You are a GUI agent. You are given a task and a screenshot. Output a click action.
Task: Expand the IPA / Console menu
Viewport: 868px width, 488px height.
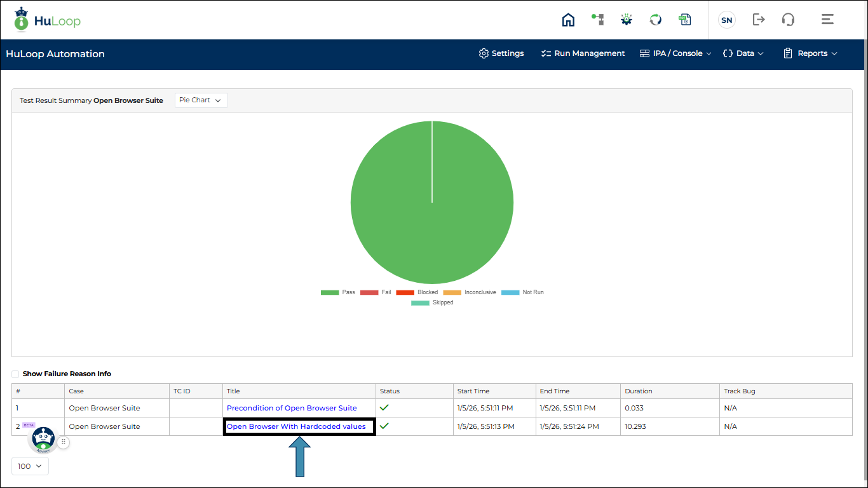tap(675, 53)
